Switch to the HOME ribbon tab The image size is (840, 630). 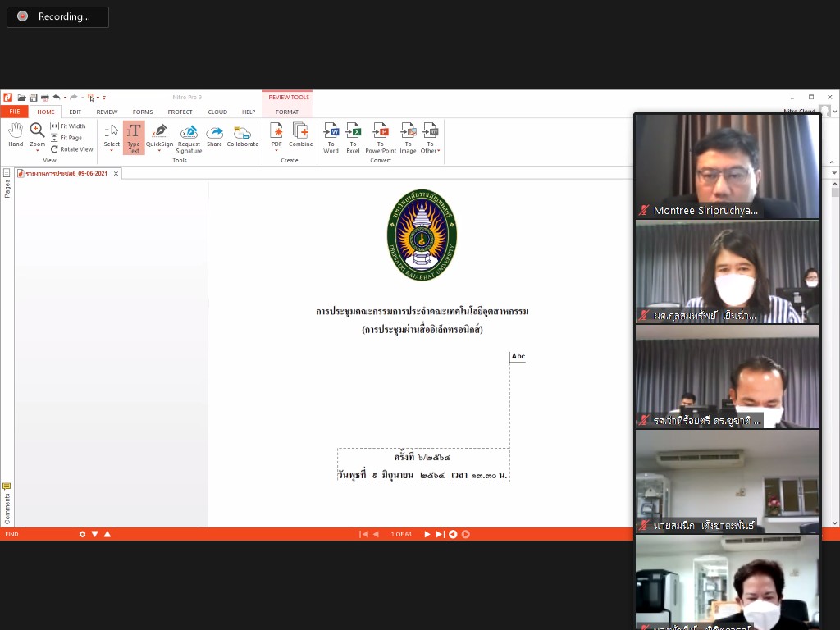coord(46,112)
